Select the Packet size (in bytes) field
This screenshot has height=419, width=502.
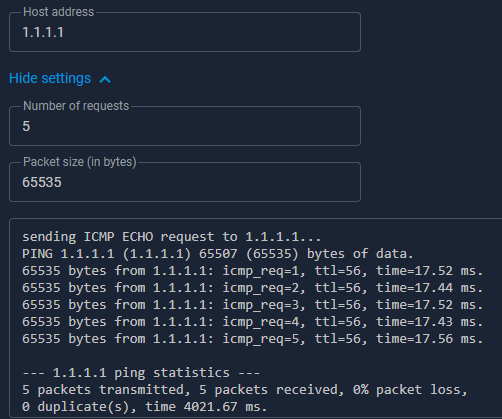tap(185, 182)
